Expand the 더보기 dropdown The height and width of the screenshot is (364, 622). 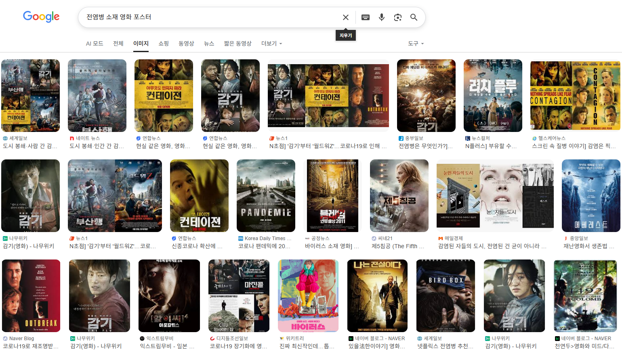(x=272, y=43)
